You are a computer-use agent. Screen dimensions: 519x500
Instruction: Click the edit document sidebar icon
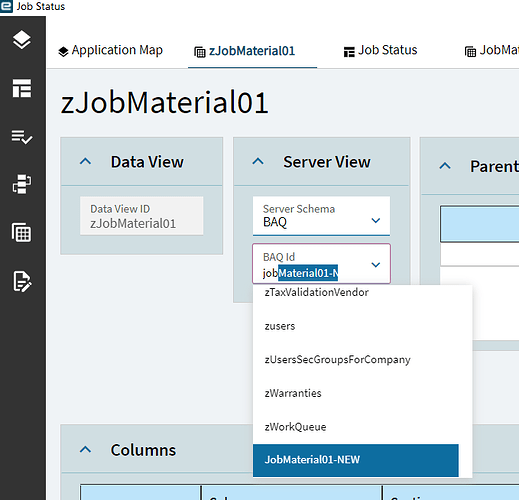[x=22, y=281]
